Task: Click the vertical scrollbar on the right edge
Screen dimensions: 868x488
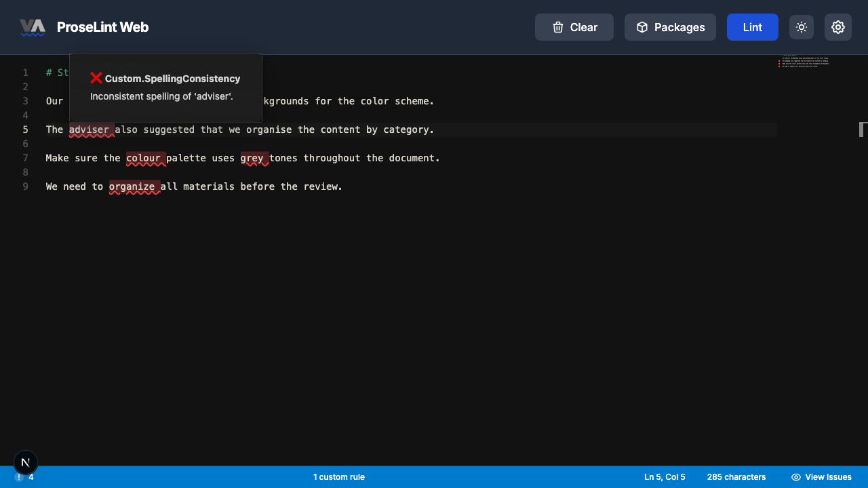Action: click(863, 129)
